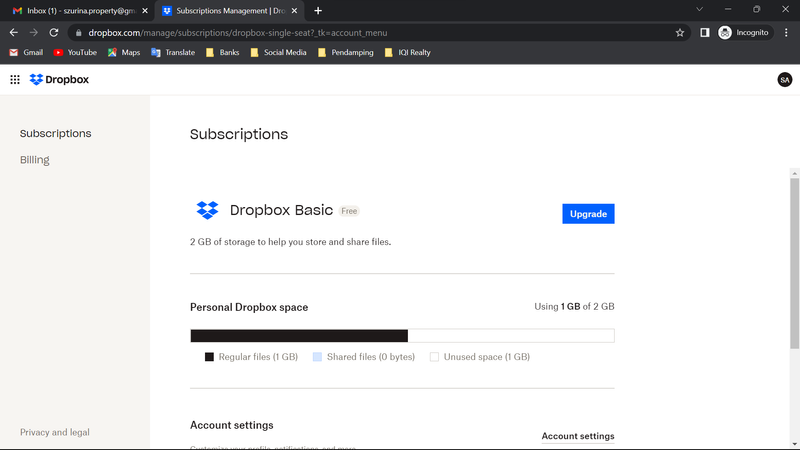This screenshot has height=450, width=800.
Task: Click the 'Shared files (0 bytes)' label
Action: (371, 357)
